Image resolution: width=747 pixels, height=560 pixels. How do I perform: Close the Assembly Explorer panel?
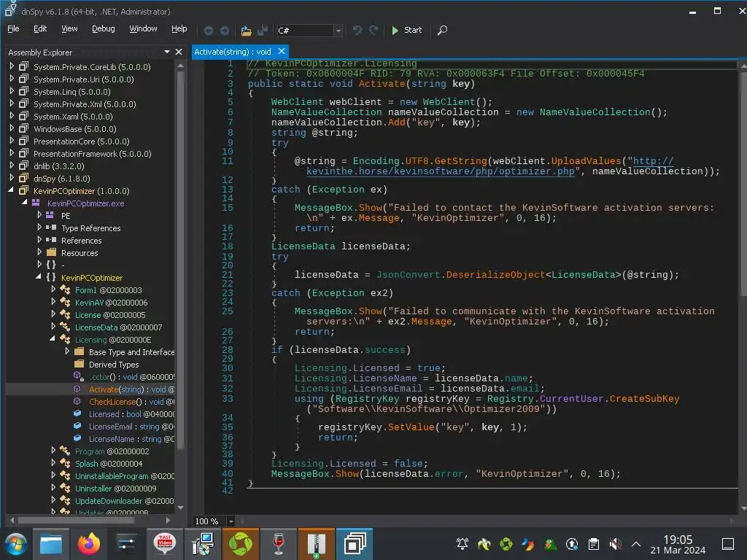pos(179,52)
